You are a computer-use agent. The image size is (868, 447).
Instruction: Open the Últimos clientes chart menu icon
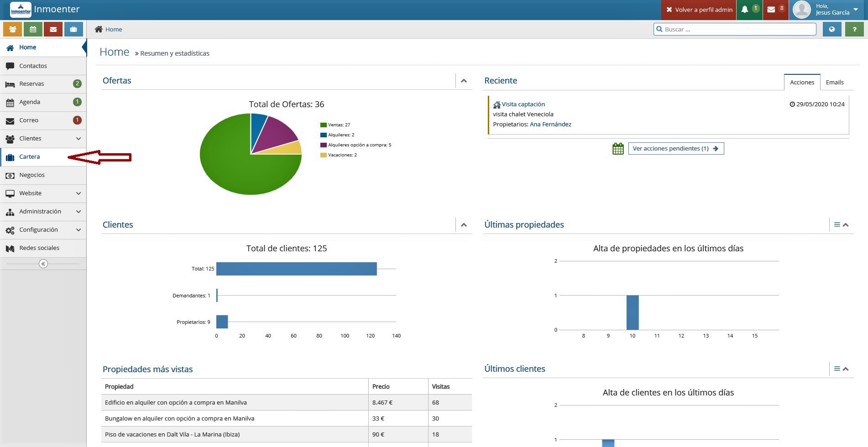(x=837, y=369)
